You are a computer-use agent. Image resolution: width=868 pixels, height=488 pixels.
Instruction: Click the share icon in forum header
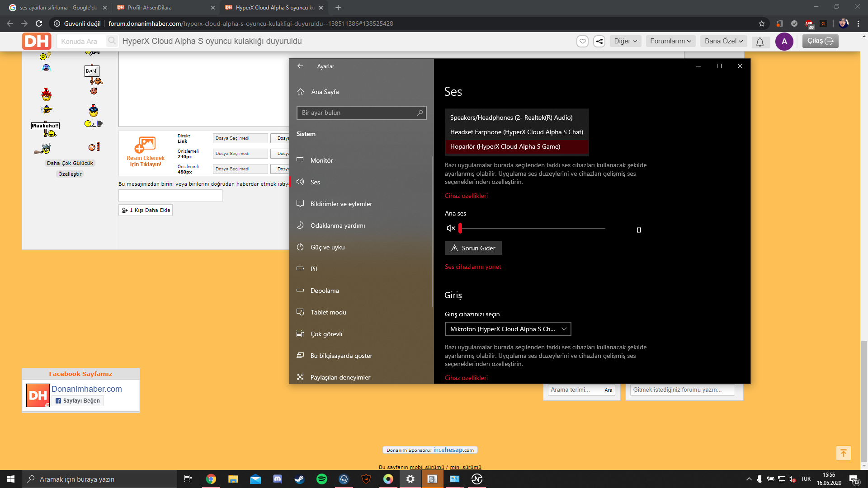click(x=599, y=41)
